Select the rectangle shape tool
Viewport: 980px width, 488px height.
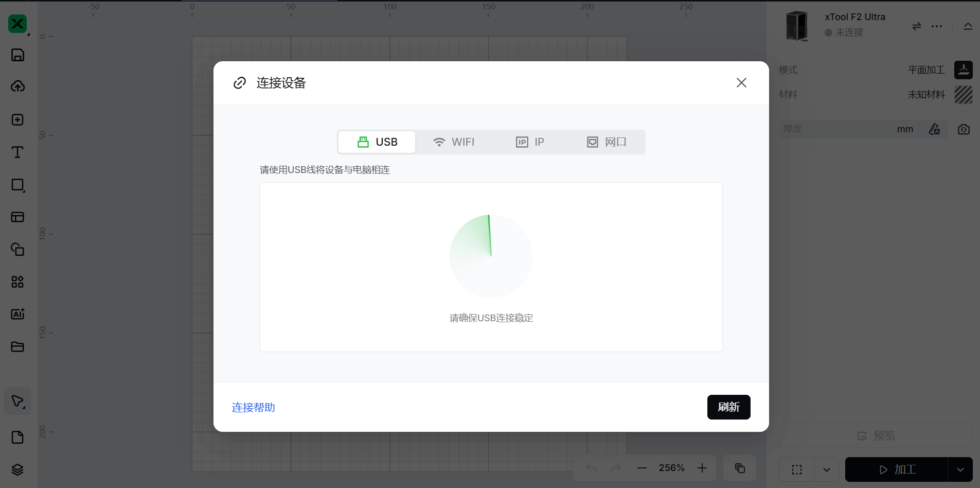click(x=17, y=185)
